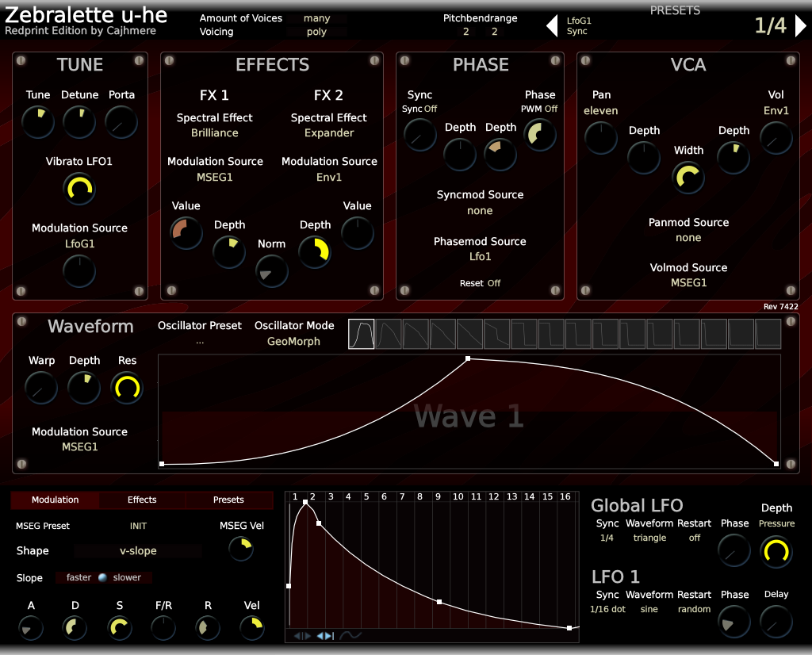The width and height of the screenshot is (812, 655).
Task: Open the Oscillator Mode GeoMorph menu
Action: (293, 341)
